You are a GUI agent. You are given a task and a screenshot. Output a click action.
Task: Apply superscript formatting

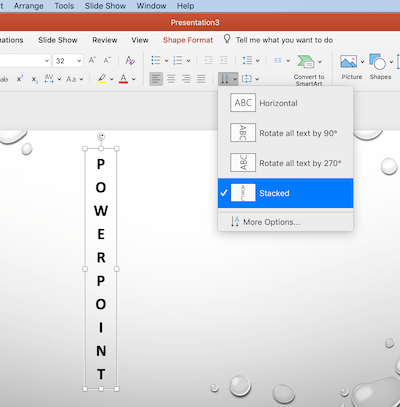coord(20,79)
